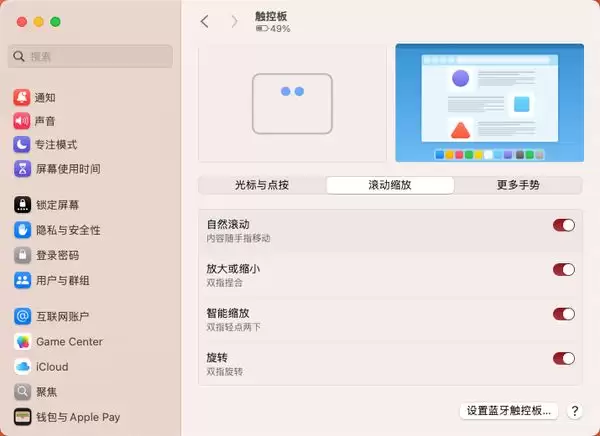
Task: Click the 搜索 search field
Action: [x=92, y=57]
